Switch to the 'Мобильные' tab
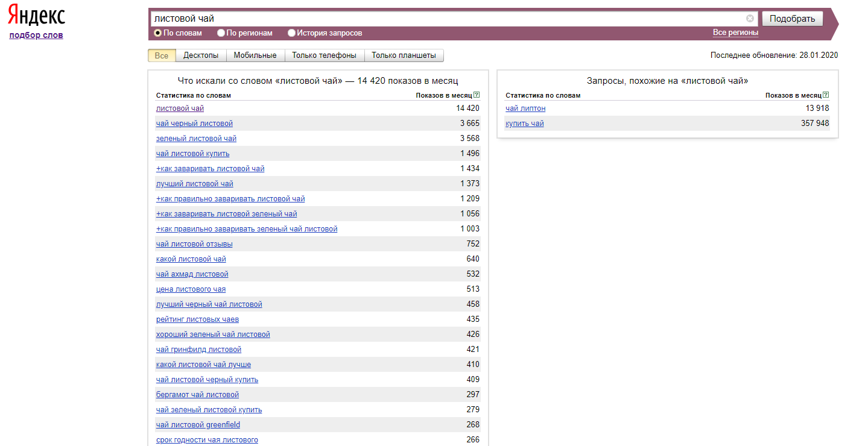 pyautogui.click(x=255, y=55)
